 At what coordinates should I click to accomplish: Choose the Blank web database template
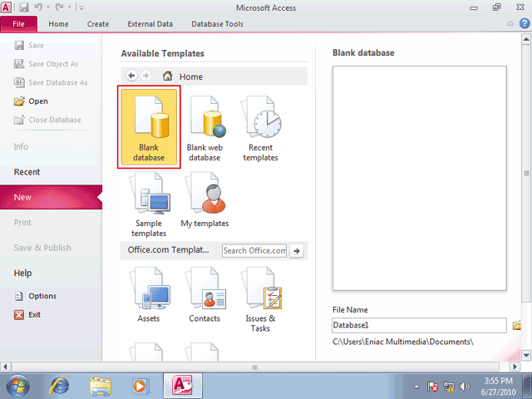[204, 127]
